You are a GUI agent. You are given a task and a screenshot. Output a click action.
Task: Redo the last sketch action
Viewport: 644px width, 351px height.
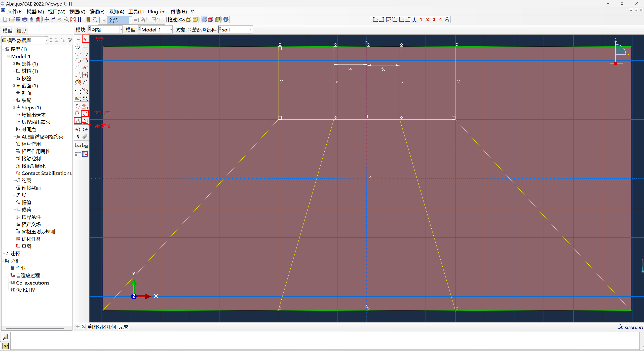click(85, 129)
